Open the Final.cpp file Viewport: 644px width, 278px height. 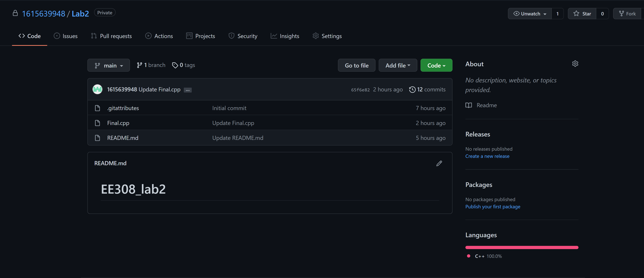[x=118, y=123]
